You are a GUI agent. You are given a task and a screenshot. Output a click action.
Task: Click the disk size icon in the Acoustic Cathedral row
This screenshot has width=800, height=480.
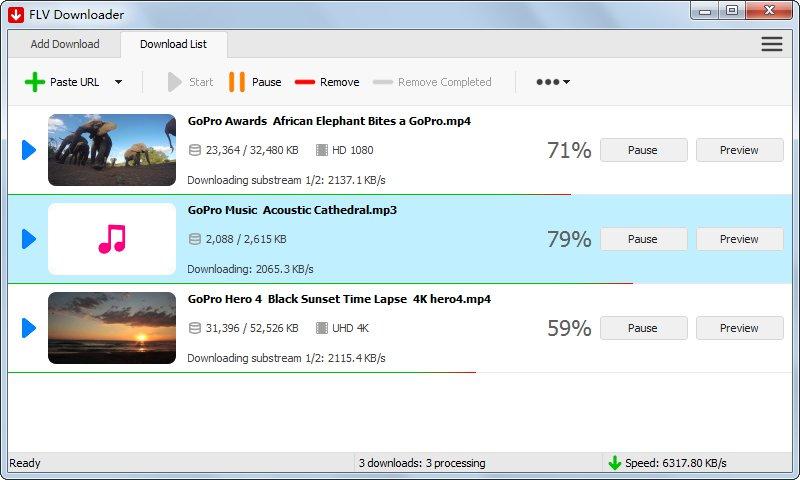point(194,239)
